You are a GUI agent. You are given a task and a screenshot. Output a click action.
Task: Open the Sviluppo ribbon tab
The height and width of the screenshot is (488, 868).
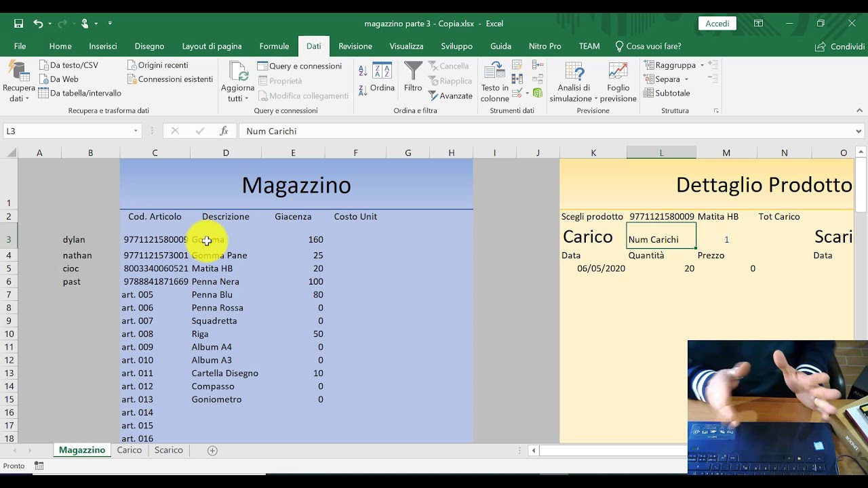click(x=456, y=46)
